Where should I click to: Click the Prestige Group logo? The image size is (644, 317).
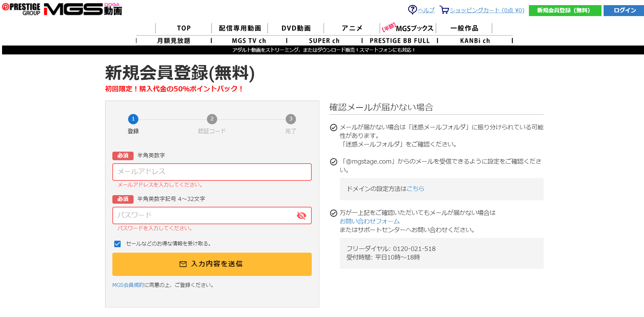(21, 9)
